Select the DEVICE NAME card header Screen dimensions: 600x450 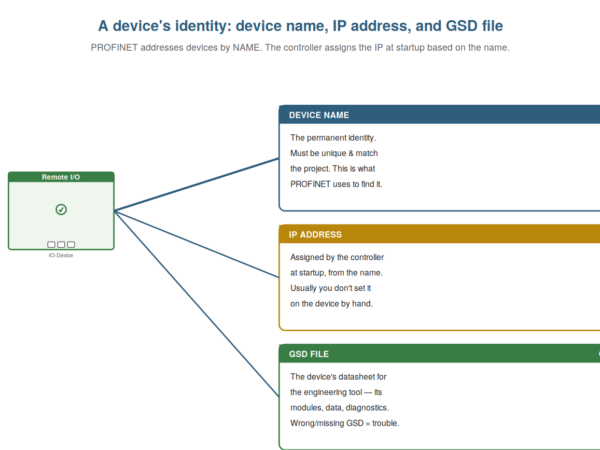[x=439, y=115]
